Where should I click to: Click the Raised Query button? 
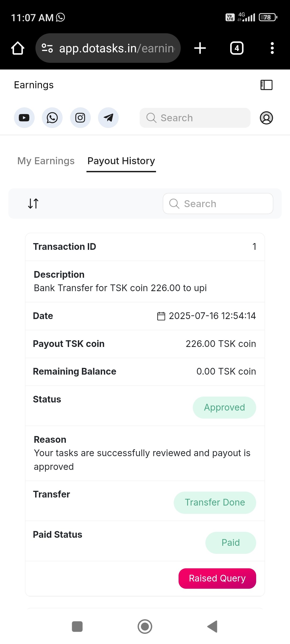[217, 578]
